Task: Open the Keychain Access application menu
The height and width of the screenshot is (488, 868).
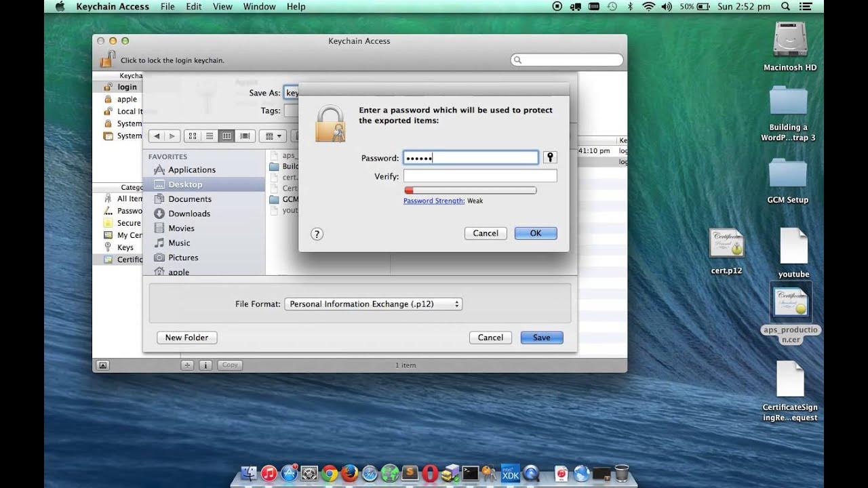Action: point(113,7)
